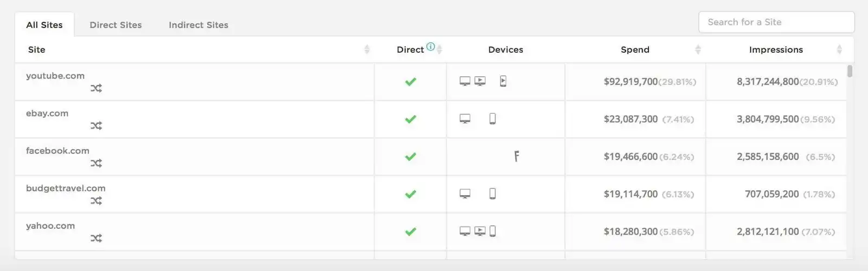Sort by Spend column arrows
The width and height of the screenshot is (868, 271).
[698, 49]
